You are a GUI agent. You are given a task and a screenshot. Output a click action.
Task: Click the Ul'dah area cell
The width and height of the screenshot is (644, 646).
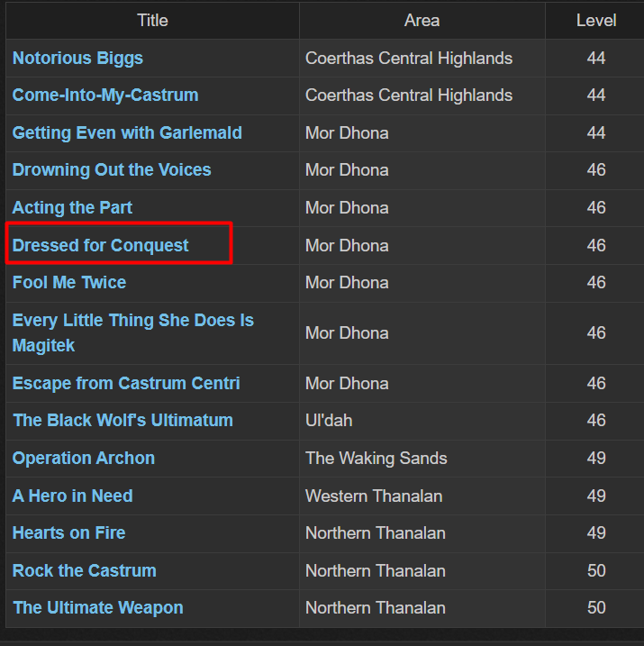pyautogui.click(x=422, y=421)
